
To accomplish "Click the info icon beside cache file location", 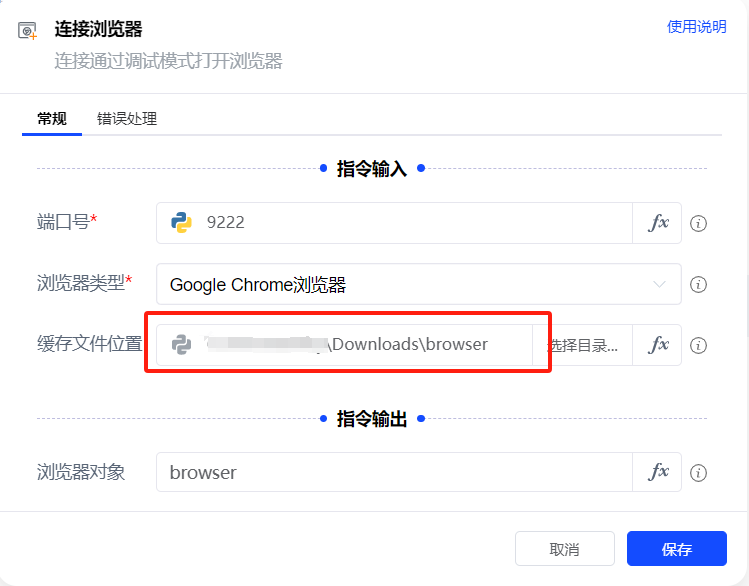I will pyautogui.click(x=699, y=345).
